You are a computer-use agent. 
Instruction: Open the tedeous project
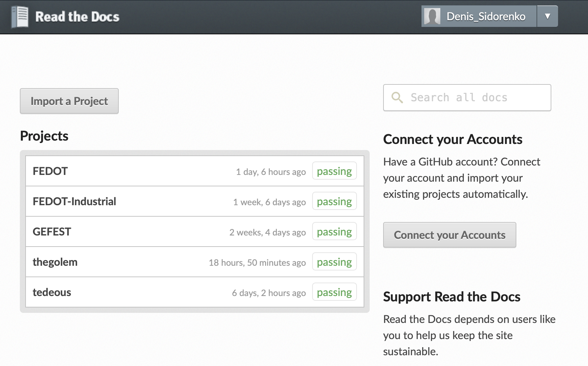click(x=52, y=292)
